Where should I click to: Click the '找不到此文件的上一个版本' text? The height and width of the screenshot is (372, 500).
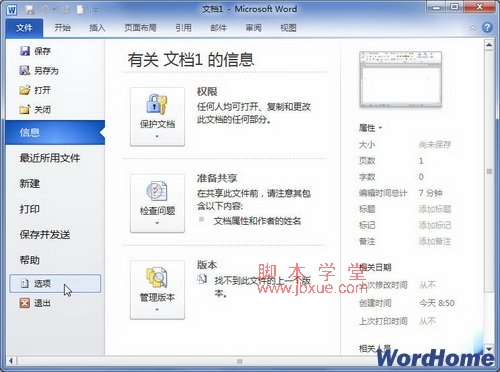click(263, 287)
